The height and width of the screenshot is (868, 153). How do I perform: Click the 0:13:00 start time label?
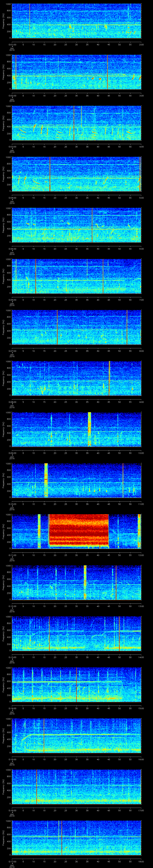12,657
